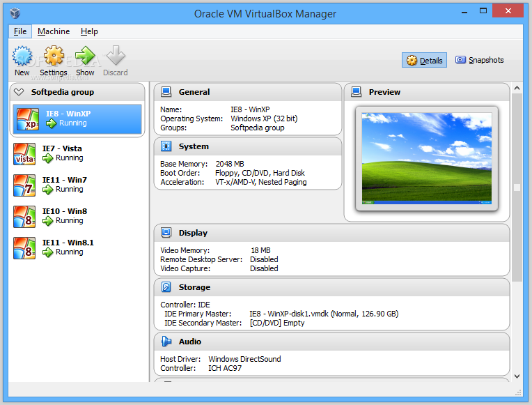Click the Video Capture Disabled value
The width and height of the screenshot is (532, 405).
(264, 268)
